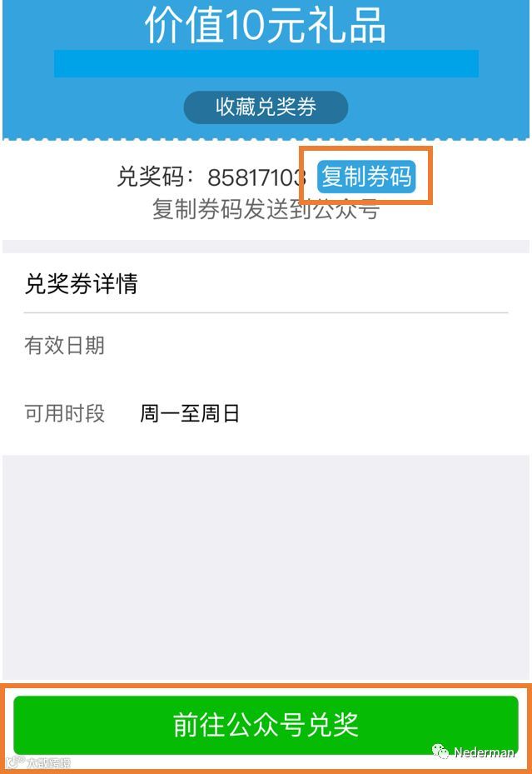
Task: Tap the blue 复制券码 copy button
Action: pyautogui.click(x=366, y=177)
